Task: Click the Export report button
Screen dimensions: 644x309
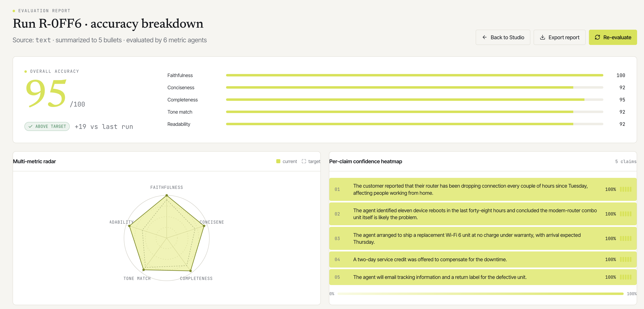Action: tap(559, 37)
